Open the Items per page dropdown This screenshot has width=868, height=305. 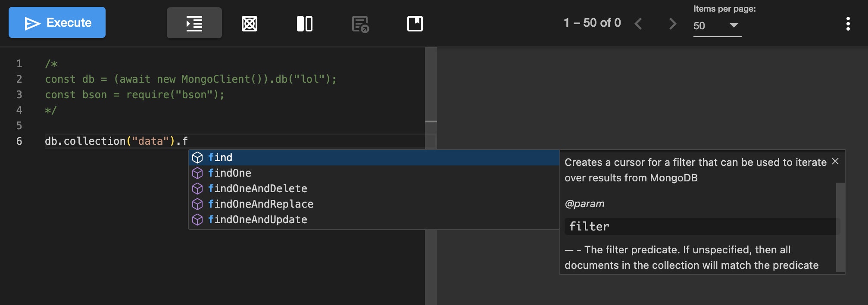pos(717,26)
